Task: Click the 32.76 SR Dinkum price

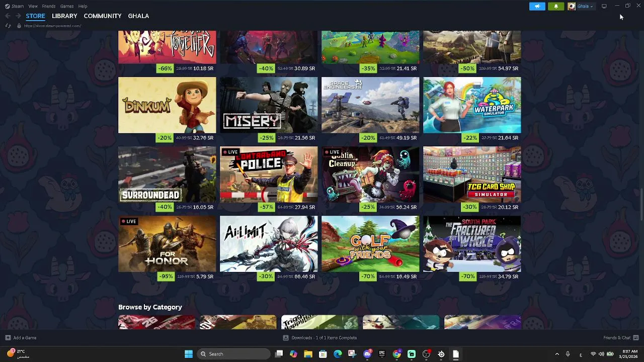Action: pyautogui.click(x=203, y=138)
